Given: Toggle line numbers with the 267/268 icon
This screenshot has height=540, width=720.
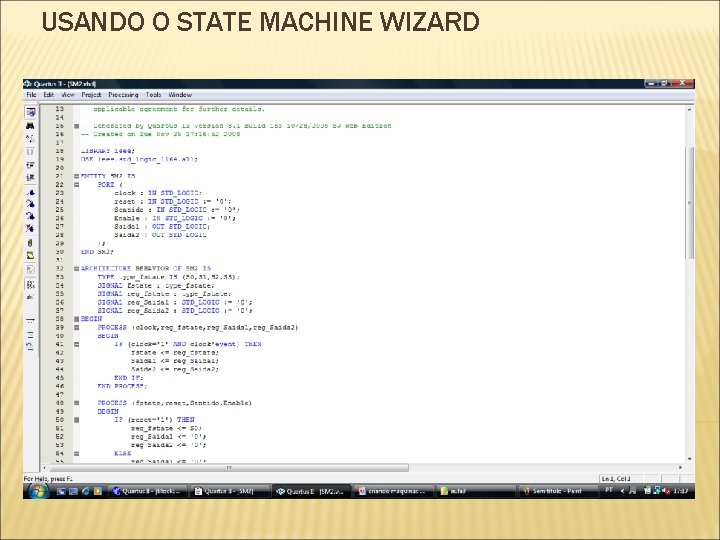Looking at the screenshot, I should pos(30,285).
